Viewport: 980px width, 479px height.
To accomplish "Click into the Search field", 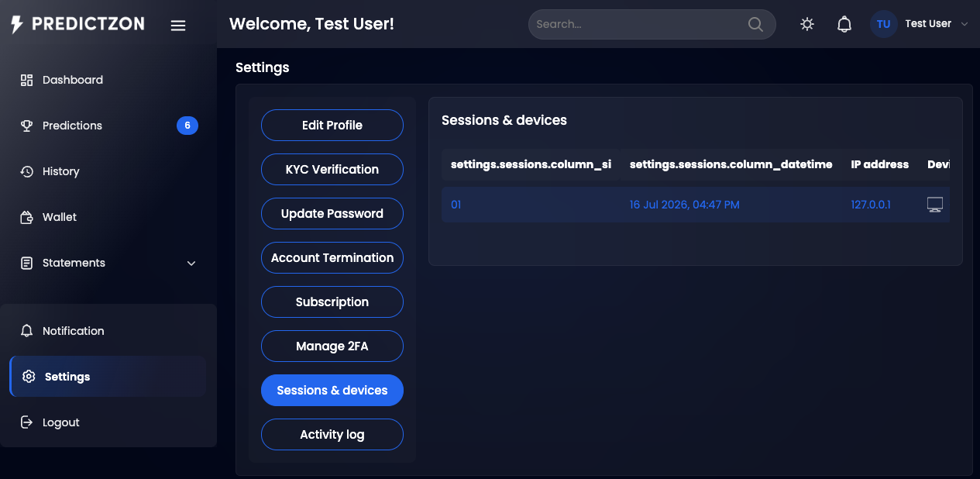I will point(639,24).
